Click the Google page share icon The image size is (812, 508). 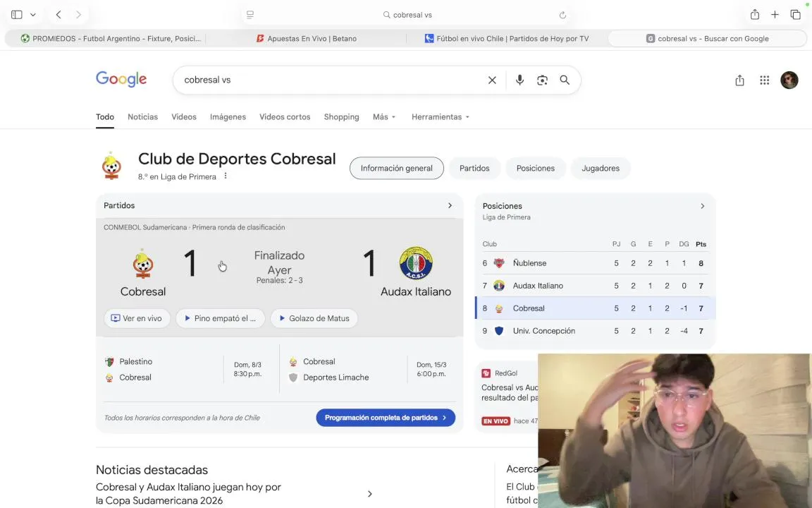pos(739,80)
